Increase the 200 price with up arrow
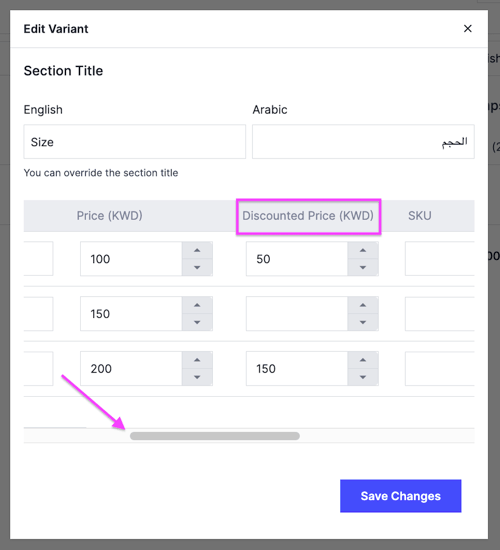 tap(197, 360)
